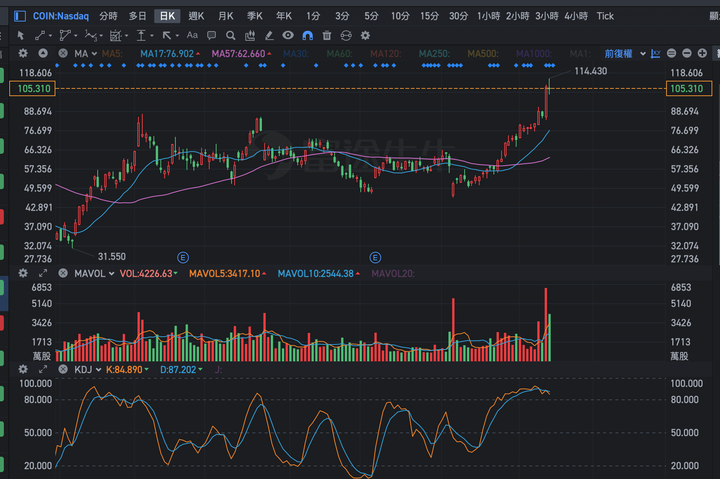
Task: Switch to the 週K weekly chart tab
Action: pyautogui.click(x=197, y=16)
